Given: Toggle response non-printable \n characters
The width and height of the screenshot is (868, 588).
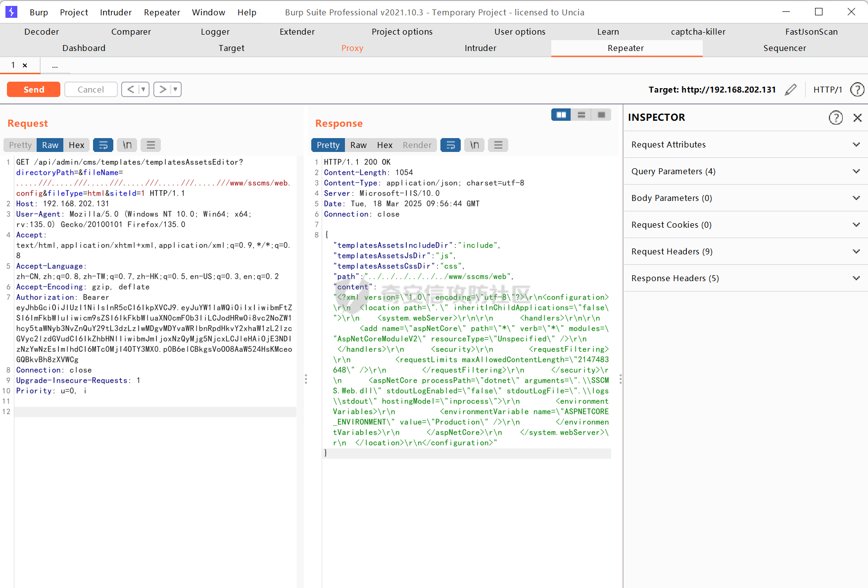Looking at the screenshot, I should coord(475,145).
